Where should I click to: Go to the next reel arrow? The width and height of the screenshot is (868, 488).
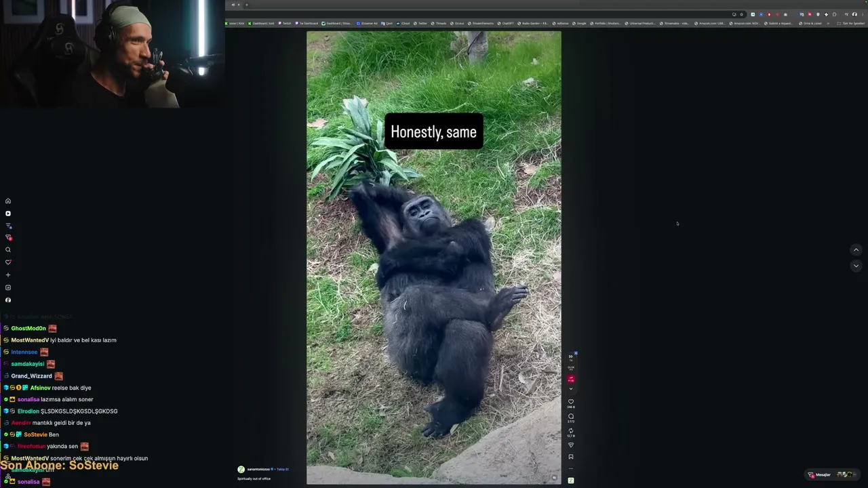pos(856,266)
